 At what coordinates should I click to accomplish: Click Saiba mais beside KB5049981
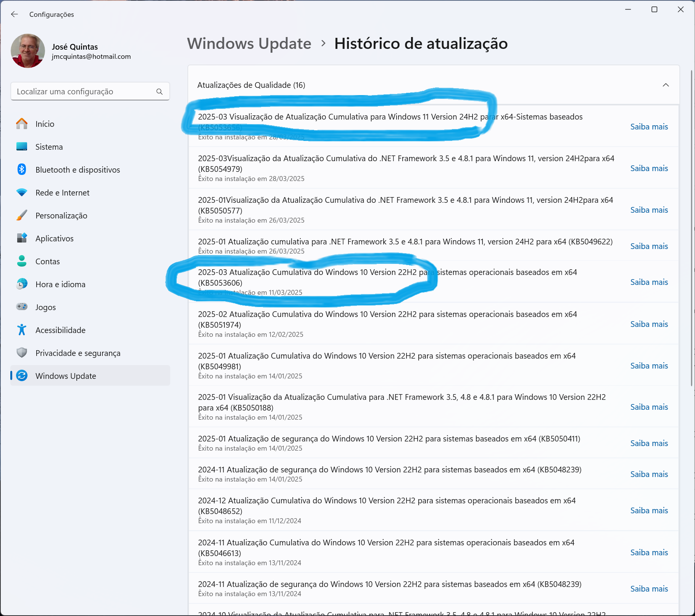[x=649, y=366]
